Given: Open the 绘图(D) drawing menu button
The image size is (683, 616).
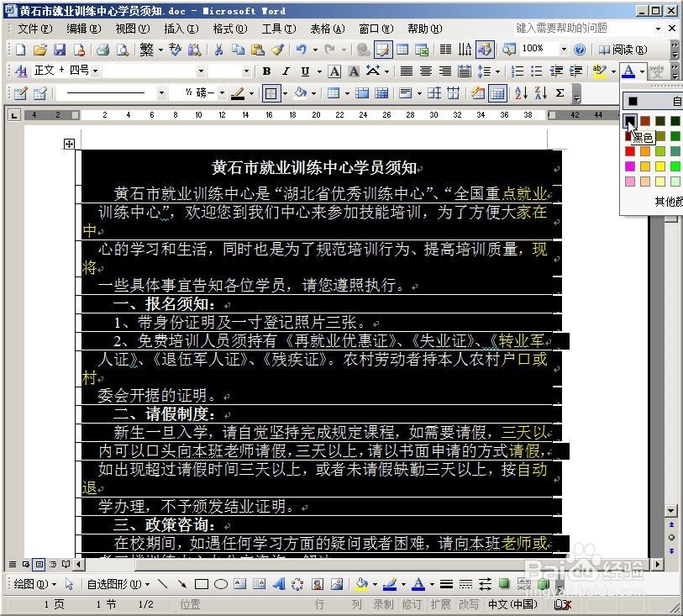Looking at the screenshot, I should pos(34,584).
